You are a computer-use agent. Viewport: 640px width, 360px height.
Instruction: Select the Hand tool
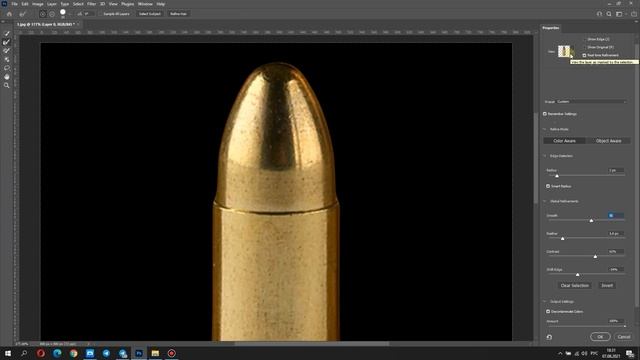tap(7, 77)
